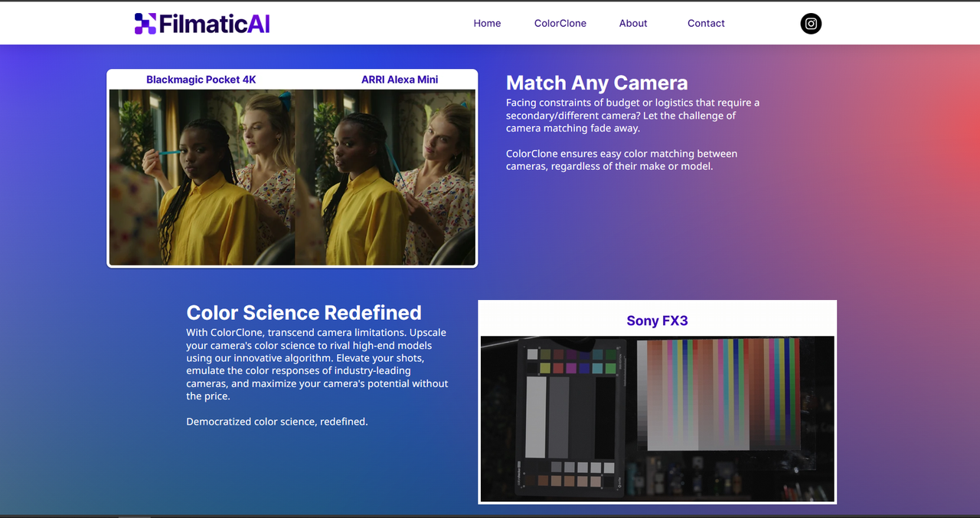
Task: Select the Blackmagic Pocket 4K comparison image
Action: 201,178
